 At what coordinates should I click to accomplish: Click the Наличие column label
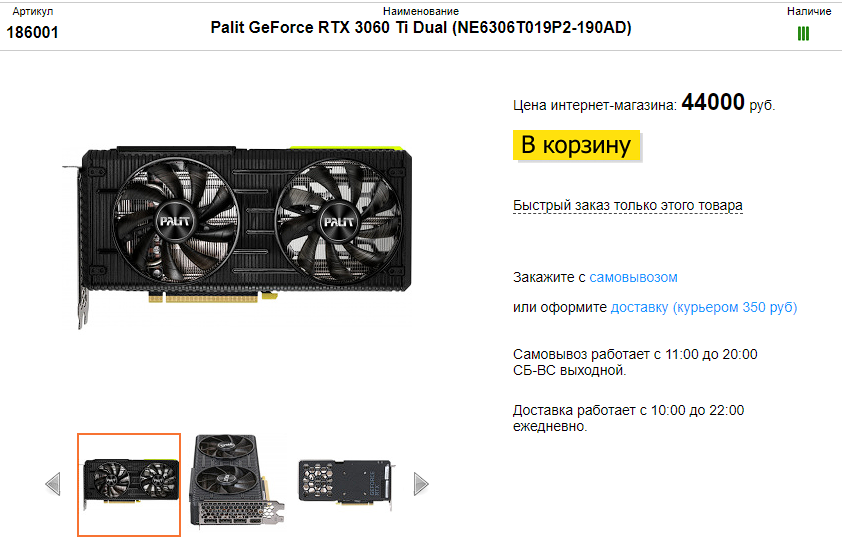coord(809,11)
